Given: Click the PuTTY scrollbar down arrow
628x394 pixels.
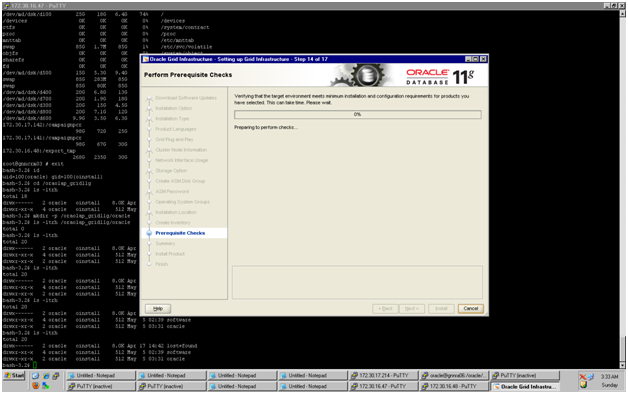Looking at the screenshot, I should pyautogui.click(x=622, y=365).
